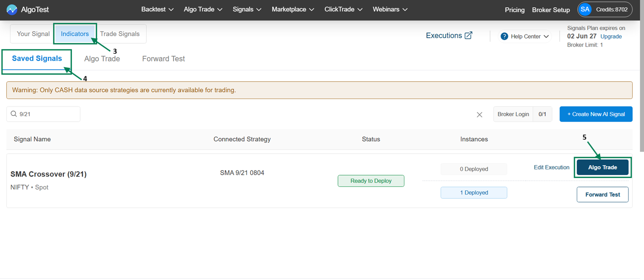
Task: Click the Help Center question mark icon
Action: coord(504,37)
